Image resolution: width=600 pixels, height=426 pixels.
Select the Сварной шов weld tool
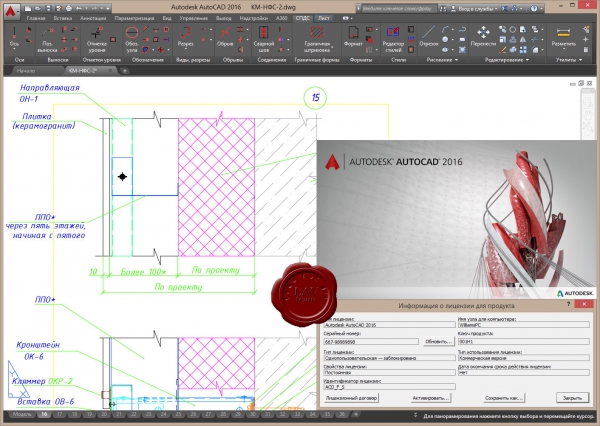tap(264, 40)
